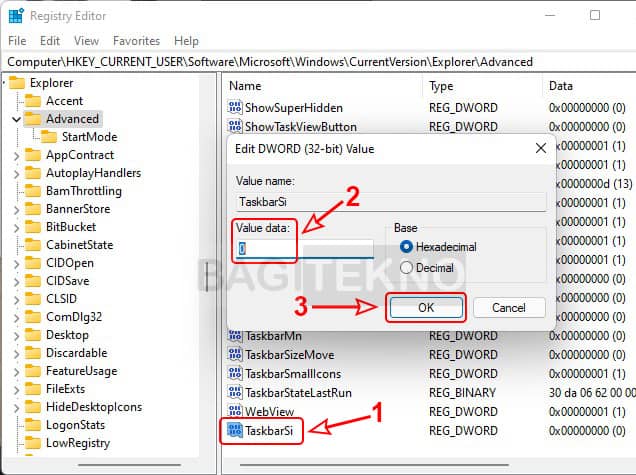Viewport: 636px width, 475px height.
Task: Click the TaskbarSmallIcons value name
Action: [293, 374]
